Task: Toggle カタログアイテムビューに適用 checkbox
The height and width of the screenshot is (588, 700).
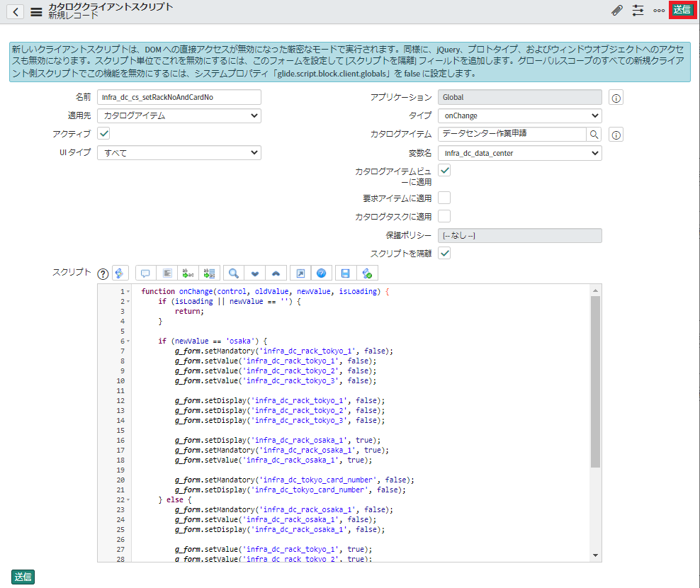Action: (444, 170)
